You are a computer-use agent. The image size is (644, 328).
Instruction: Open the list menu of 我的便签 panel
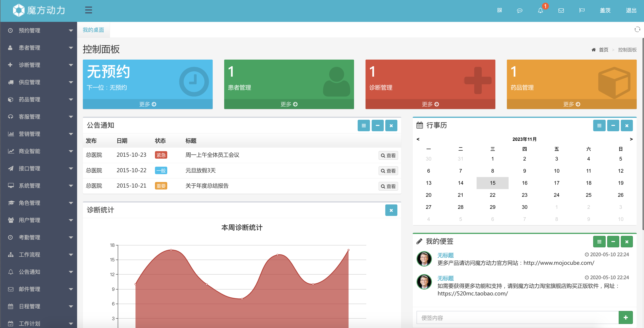tap(599, 242)
